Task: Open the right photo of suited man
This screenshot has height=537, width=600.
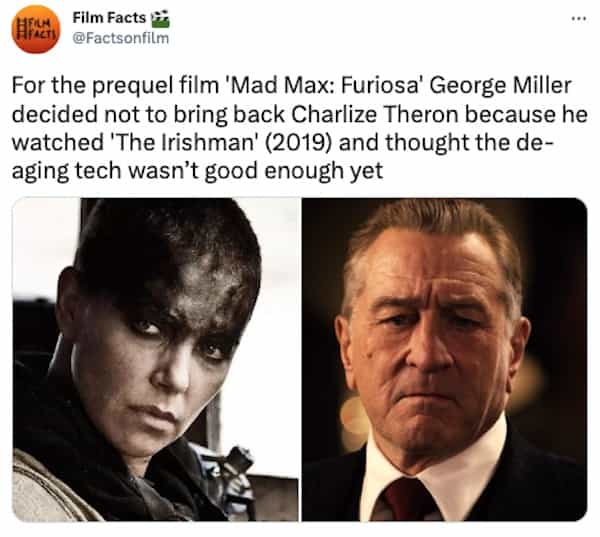Action: click(x=444, y=359)
